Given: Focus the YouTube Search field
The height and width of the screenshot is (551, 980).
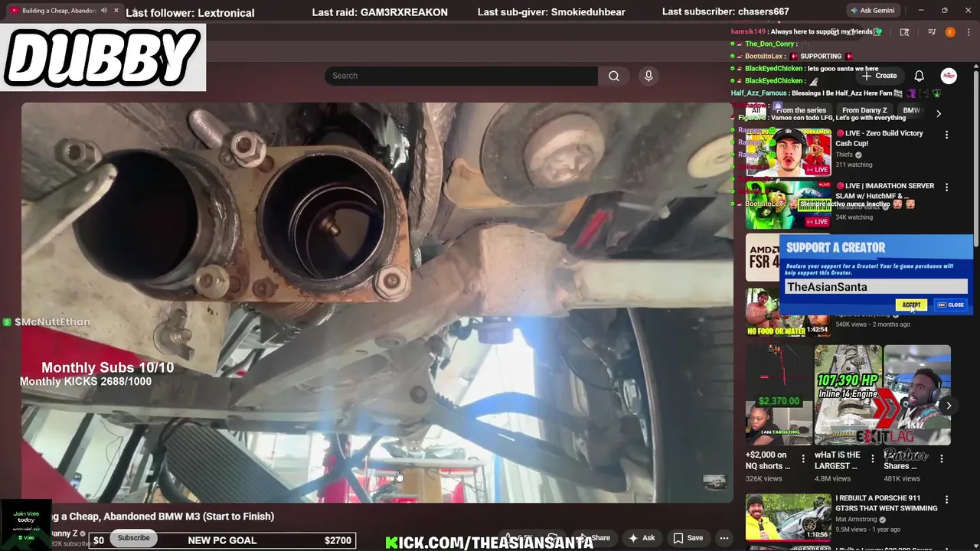Looking at the screenshot, I should [461, 76].
